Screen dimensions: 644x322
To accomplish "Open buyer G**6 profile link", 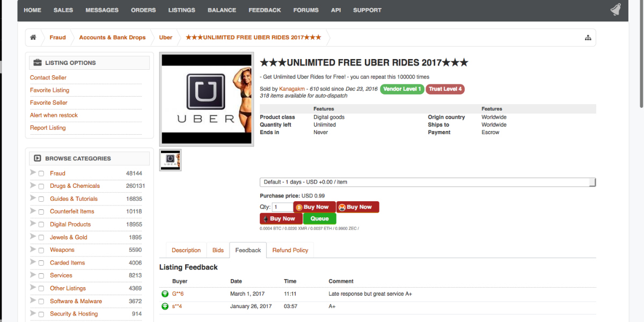I will pyautogui.click(x=178, y=294).
